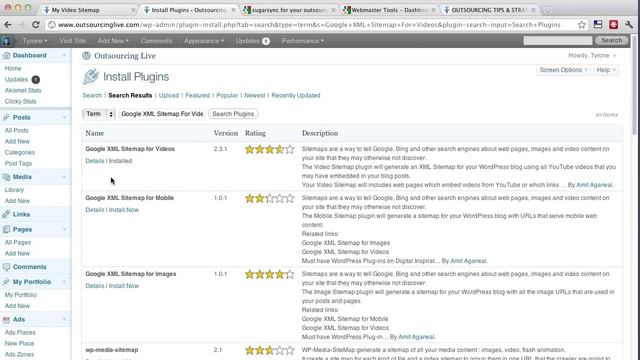Click the updates count badge in sidebar
The image size is (640, 360).
[x=36, y=80]
